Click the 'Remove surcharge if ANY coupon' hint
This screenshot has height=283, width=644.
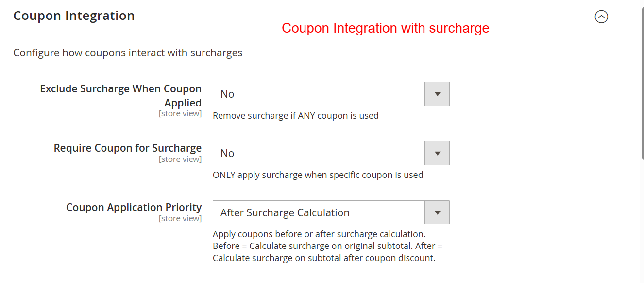pyautogui.click(x=295, y=116)
